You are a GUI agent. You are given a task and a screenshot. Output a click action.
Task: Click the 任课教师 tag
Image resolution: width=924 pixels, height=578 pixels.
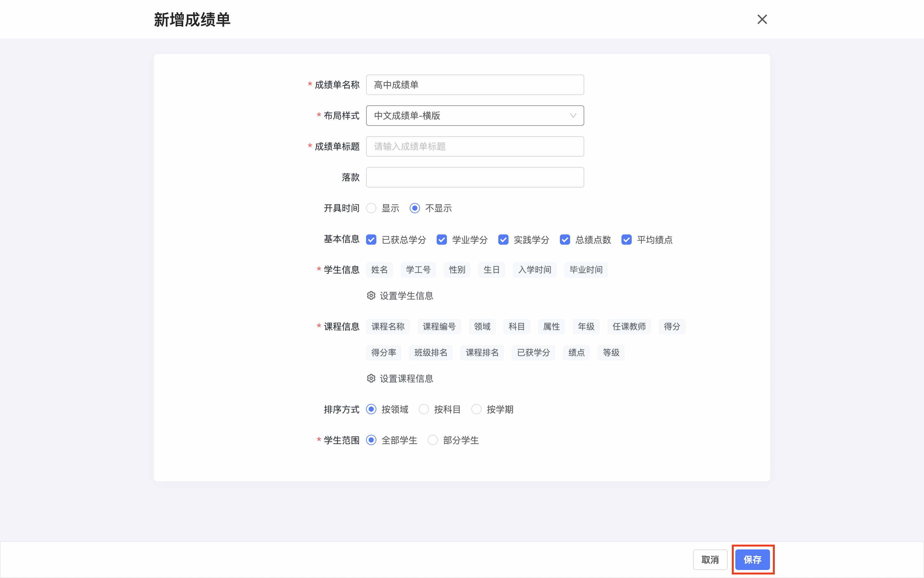[x=629, y=327]
